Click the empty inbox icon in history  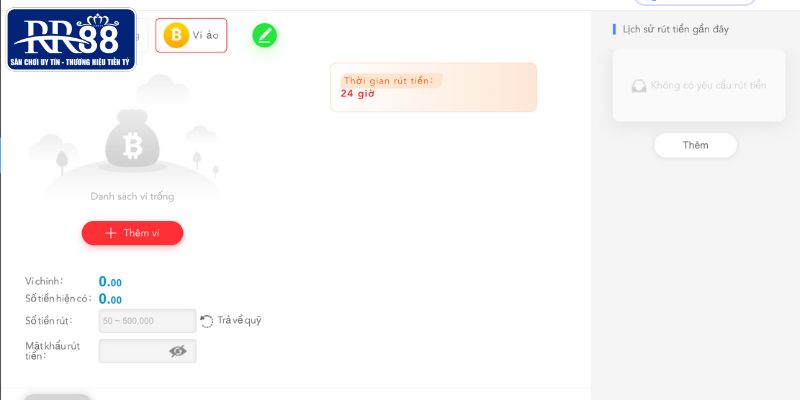click(x=639, y=86)
